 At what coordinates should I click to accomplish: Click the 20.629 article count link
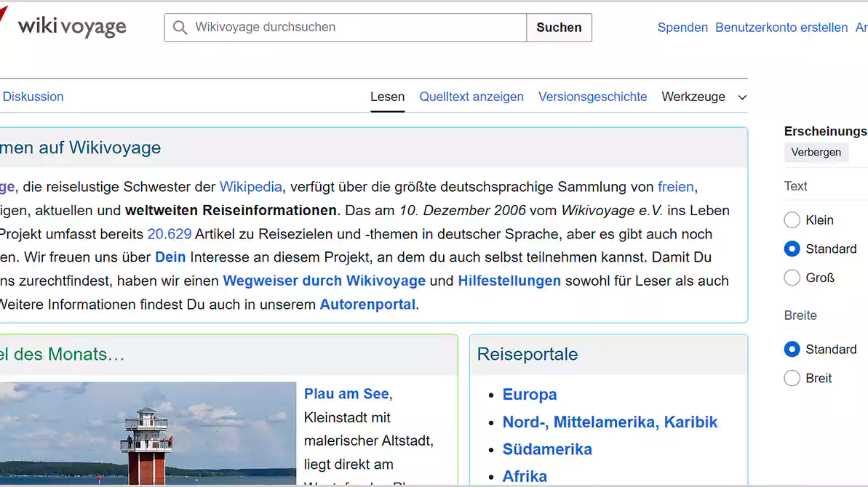(170, 234)
